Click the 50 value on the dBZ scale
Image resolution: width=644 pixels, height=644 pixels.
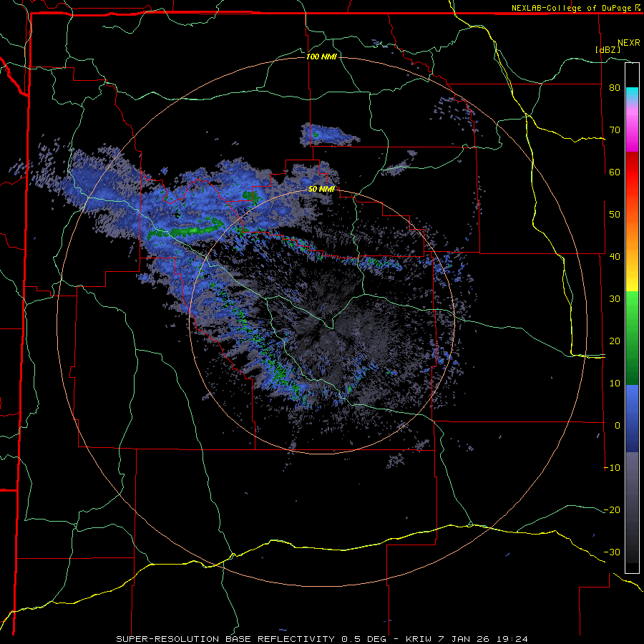point(615,215)
